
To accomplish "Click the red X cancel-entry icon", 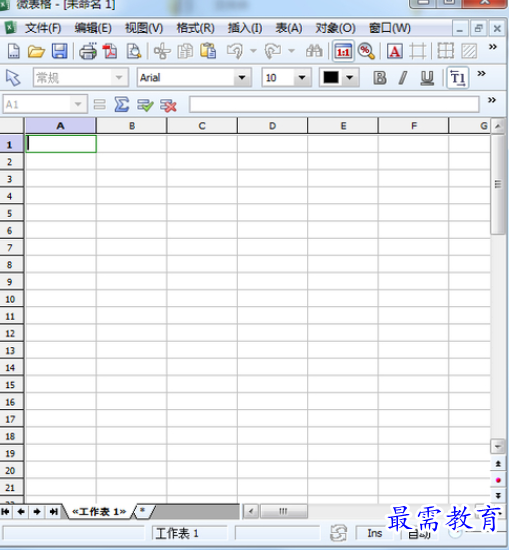I will point(168,105).
